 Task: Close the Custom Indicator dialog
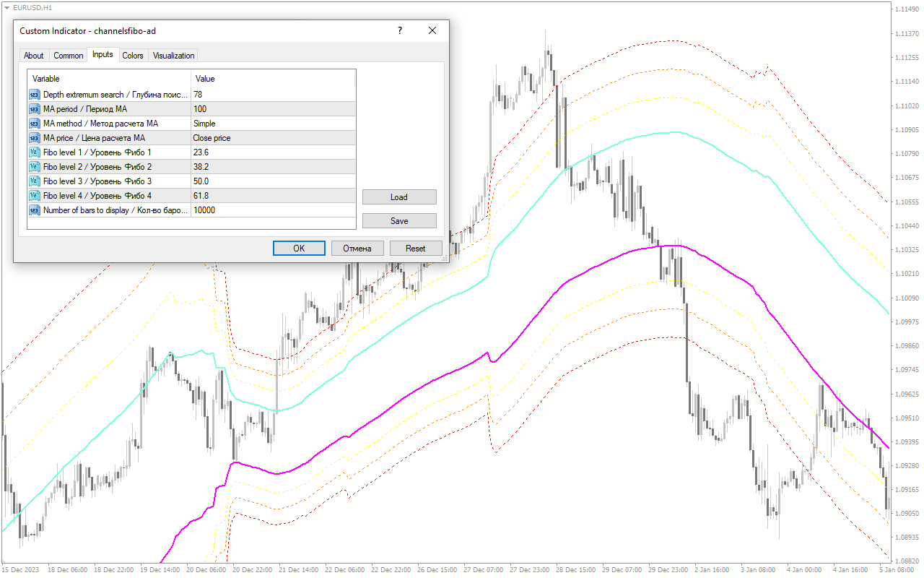click(x=432, y=30)
